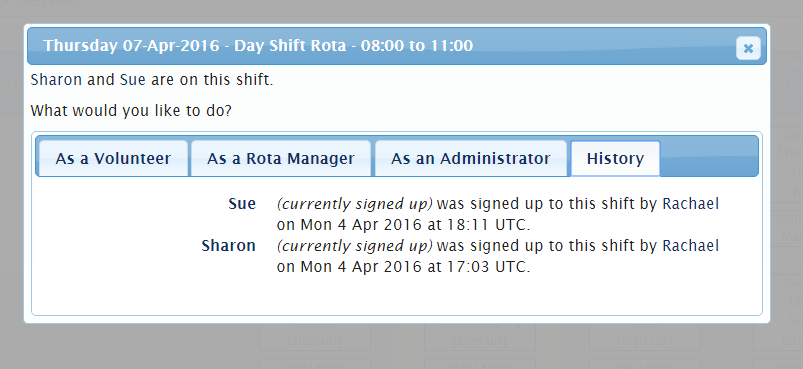Click the 17:03 UTC sign-up timestamp line
This screenshot has height=369, width=803.
tap(404, 267)
